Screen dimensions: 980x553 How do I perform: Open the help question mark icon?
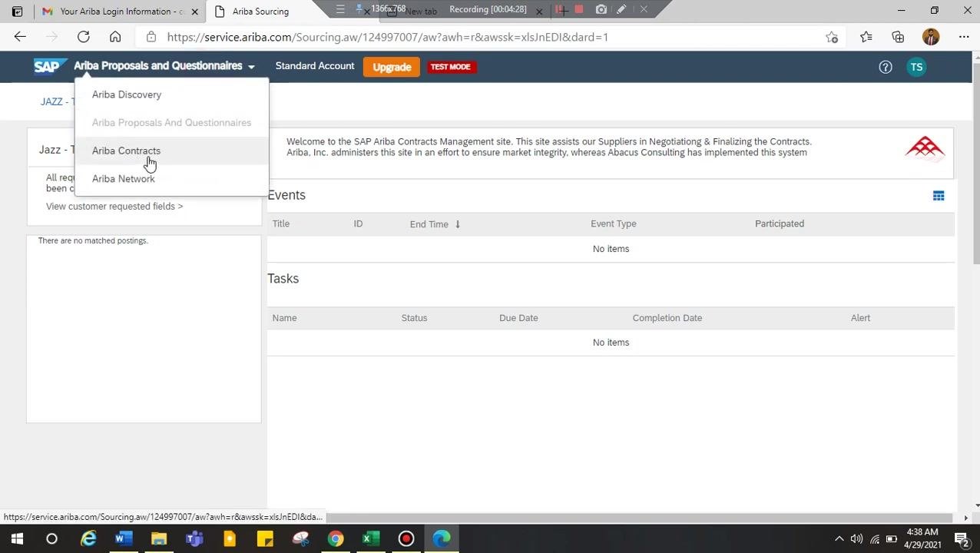pyautogui.click(x=886, y=67)
